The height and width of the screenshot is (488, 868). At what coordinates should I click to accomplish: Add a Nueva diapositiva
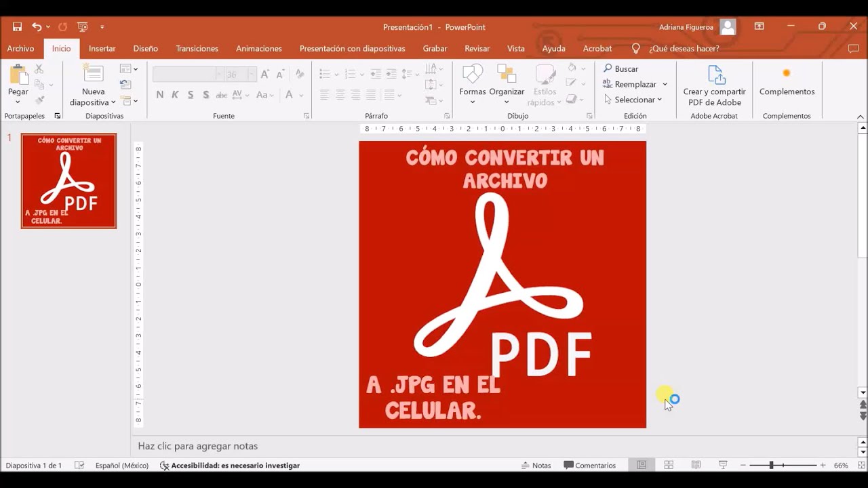[x=93, y=85]
